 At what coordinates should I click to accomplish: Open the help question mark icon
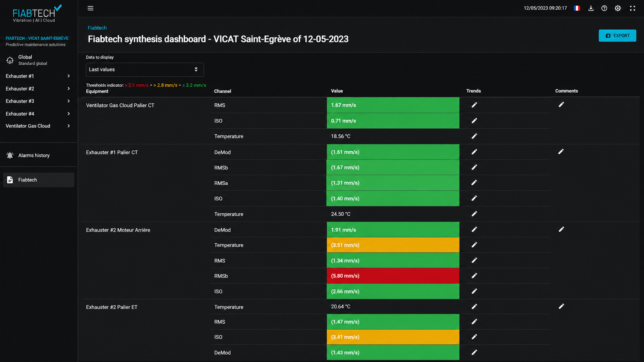point(604,8)
